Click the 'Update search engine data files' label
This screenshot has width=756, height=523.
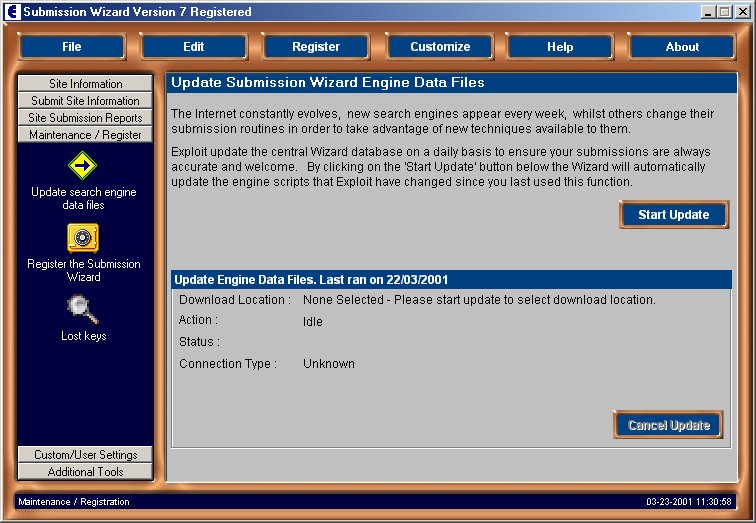point(83,198)
